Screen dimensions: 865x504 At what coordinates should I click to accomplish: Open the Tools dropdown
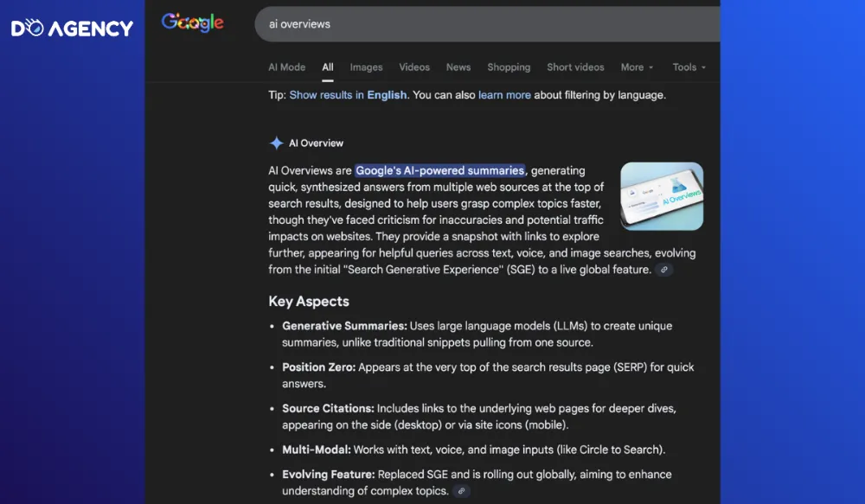[689, 67]
